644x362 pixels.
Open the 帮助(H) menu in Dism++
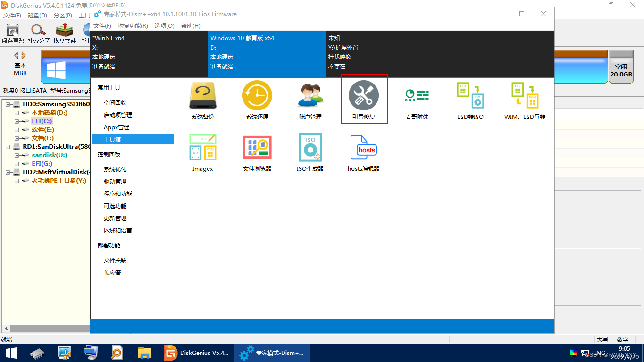(191, 26)
